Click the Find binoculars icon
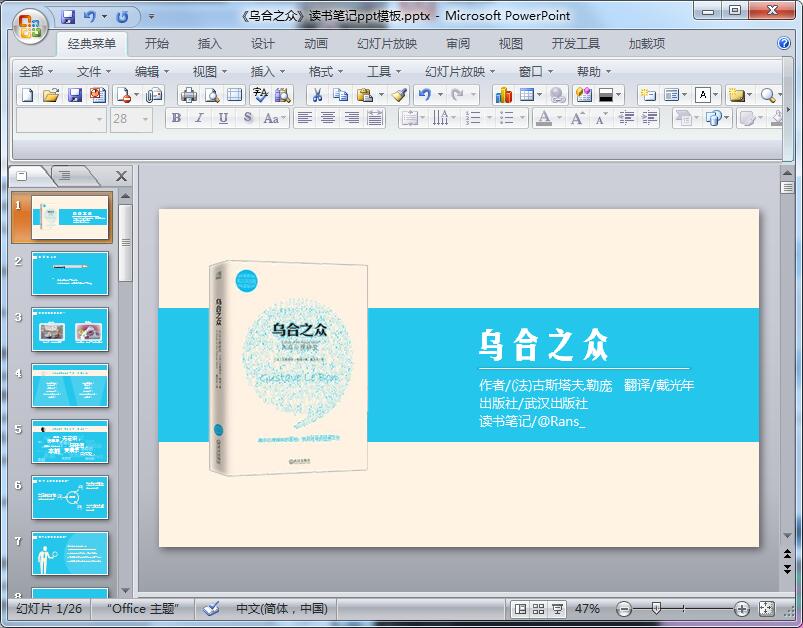 pos(282,95)
